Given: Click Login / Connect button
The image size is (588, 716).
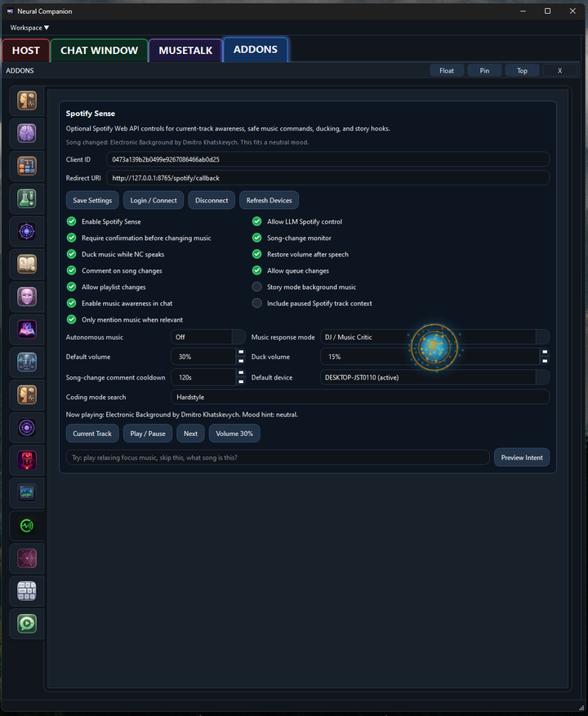Looking at the screenshot, I should click(154, 200).
